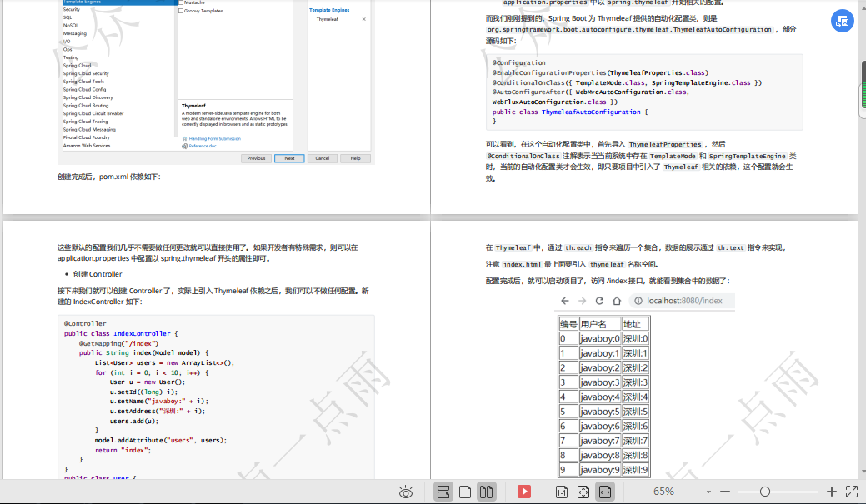
Task: Click the 编号 table header cell
Action: (x=568, y=324)
